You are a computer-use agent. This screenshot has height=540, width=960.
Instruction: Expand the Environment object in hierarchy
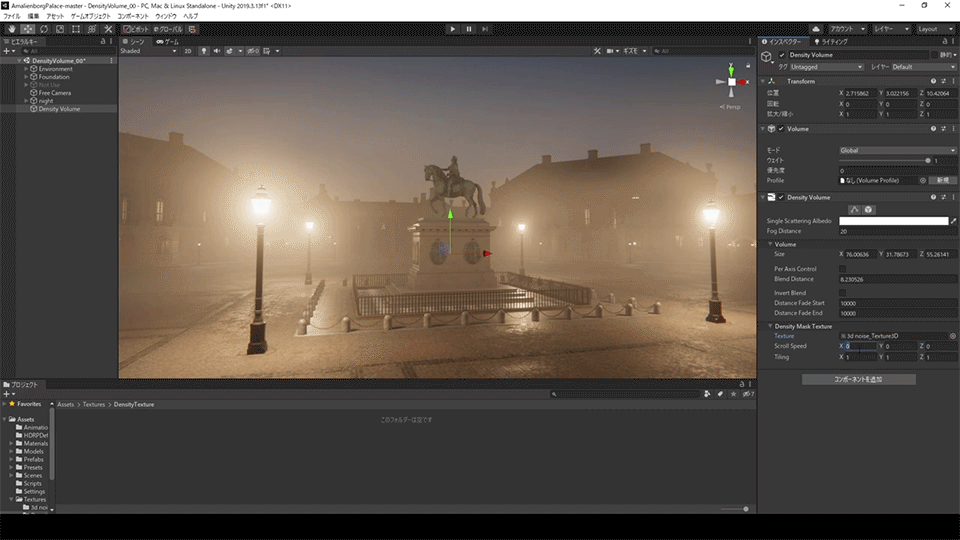[27, 69]
